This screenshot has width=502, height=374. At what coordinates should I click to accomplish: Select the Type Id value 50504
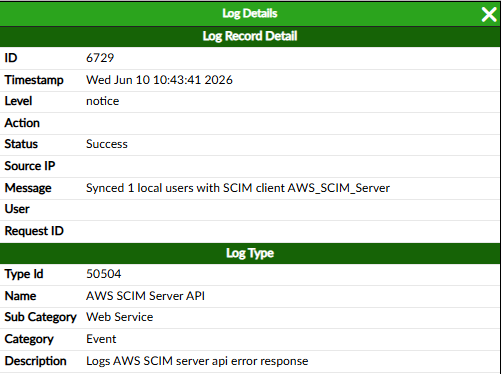tap(104, 274)
